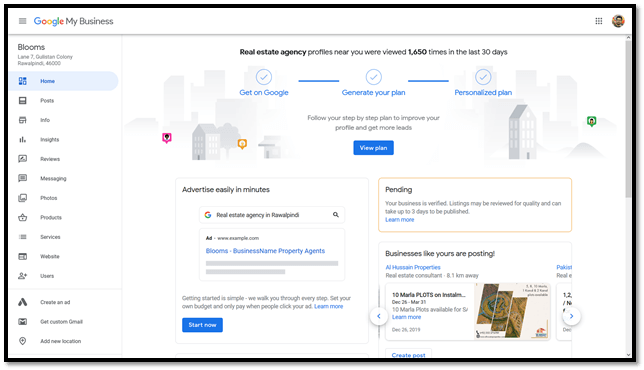Click the Generate your plan step label
Viewport: 644px width, 370px height.
373,92
